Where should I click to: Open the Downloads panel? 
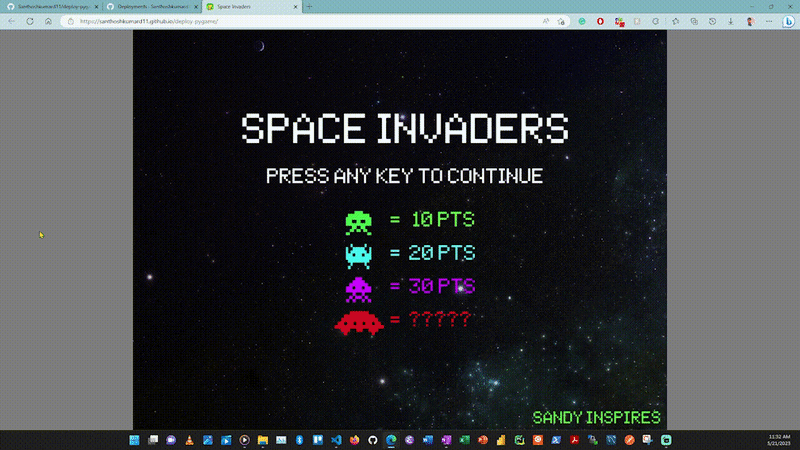(x=731, y=21)
